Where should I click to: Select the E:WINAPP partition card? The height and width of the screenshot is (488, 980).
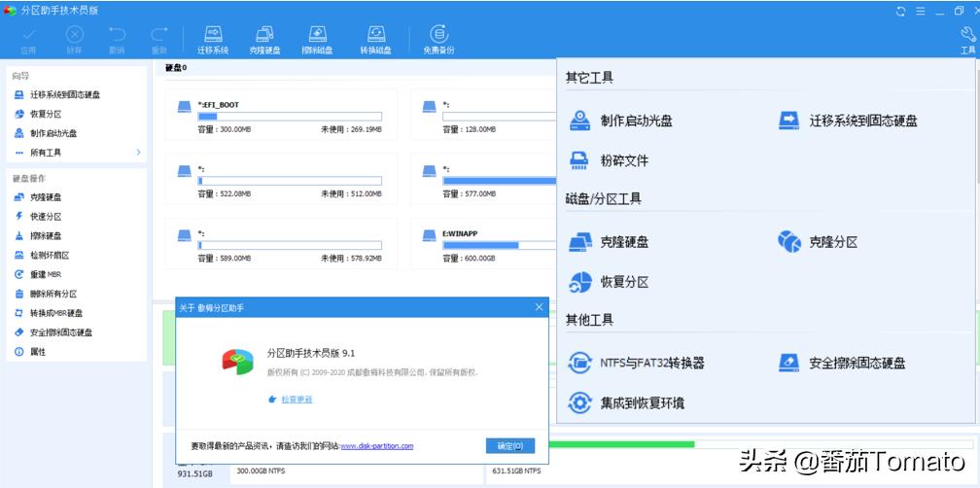pyautogui.click(x=483, y=243)
